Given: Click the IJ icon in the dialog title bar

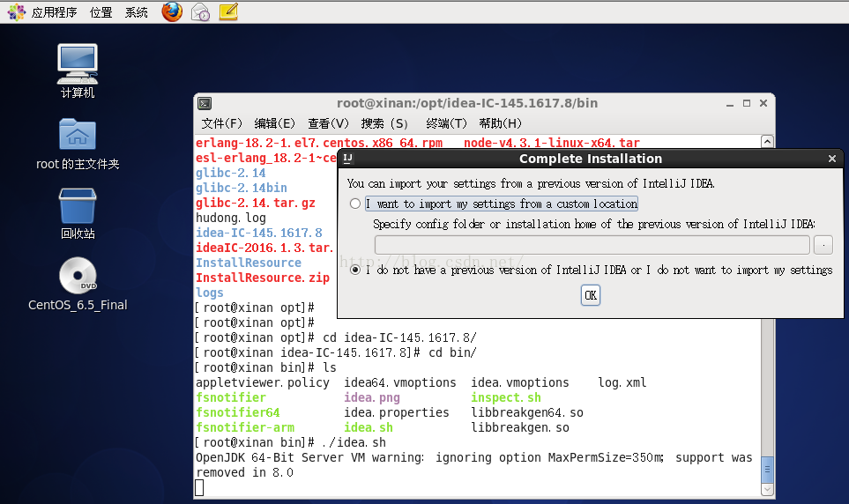Looking at the screenshot, I should click(x=347, y=158).
